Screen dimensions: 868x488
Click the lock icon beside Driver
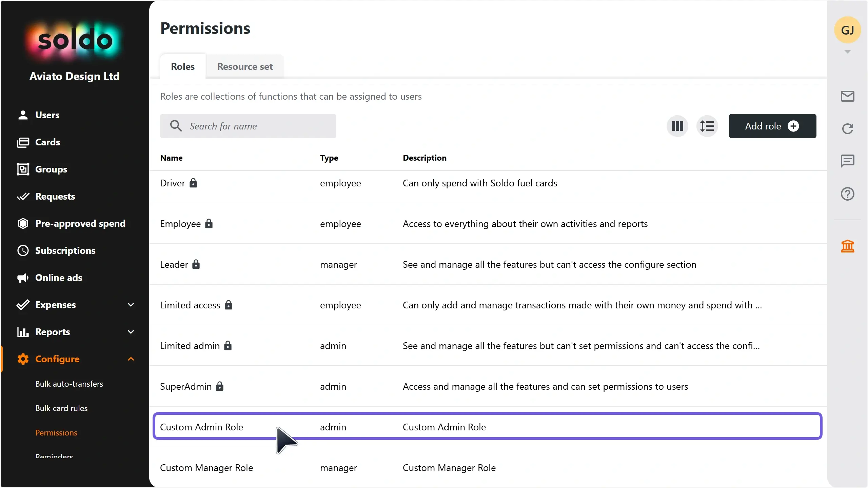click(193, 183)
